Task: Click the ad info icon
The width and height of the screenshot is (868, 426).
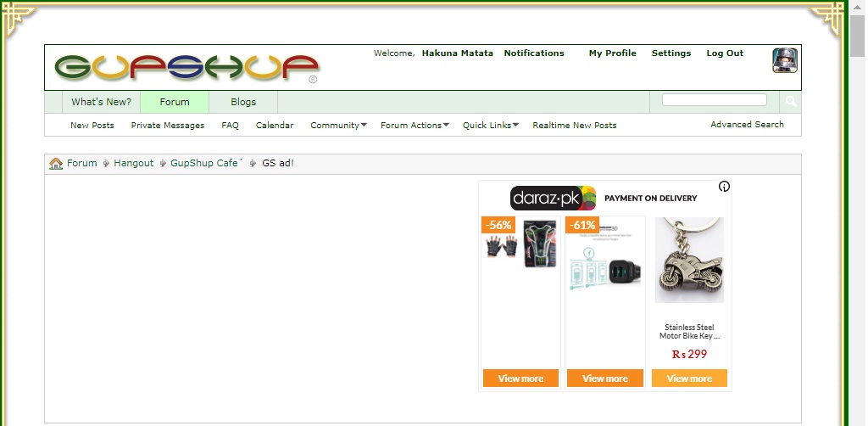Action: coord(724,187)
